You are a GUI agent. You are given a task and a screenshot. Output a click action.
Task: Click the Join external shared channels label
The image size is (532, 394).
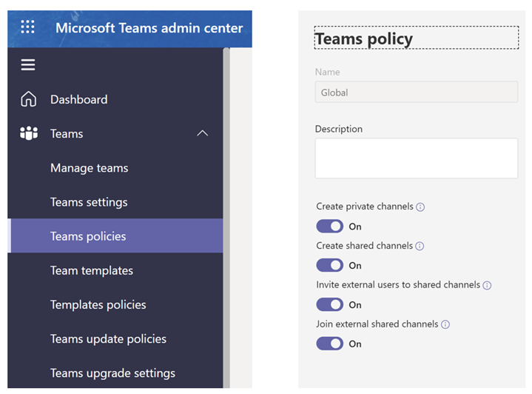click(377, 324)
